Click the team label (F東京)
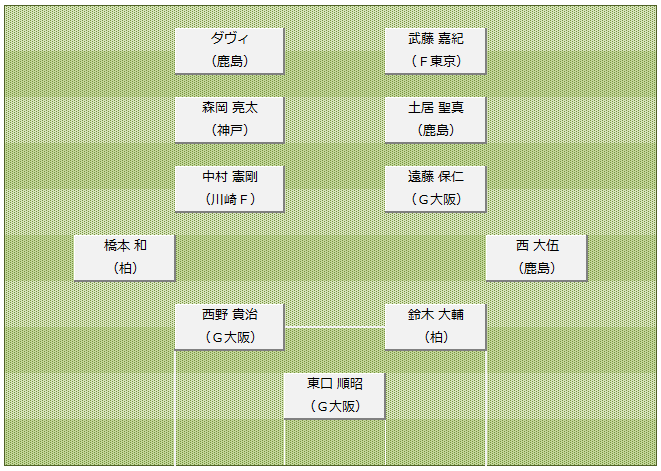 pos(436,62)
